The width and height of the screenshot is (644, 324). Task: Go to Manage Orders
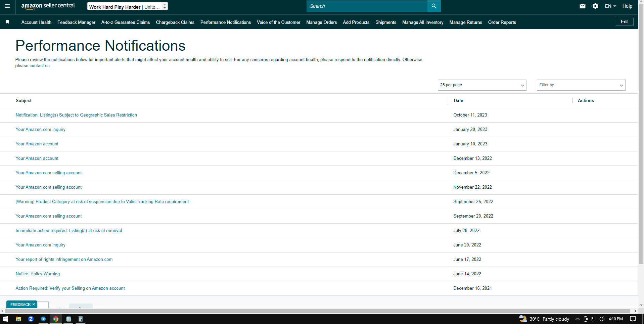point(321,22)
